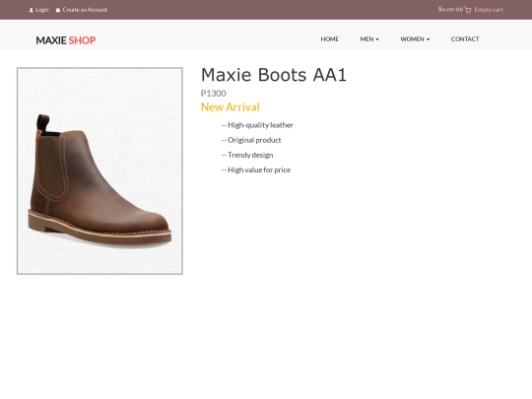
Task: Expand the WOMEN dropdown caret
Action: (428, 39)
